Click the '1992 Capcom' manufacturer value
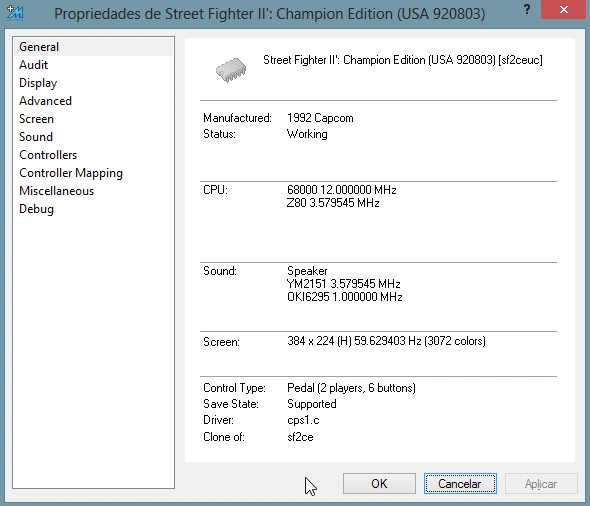590x506 pixels. (320, 118)
